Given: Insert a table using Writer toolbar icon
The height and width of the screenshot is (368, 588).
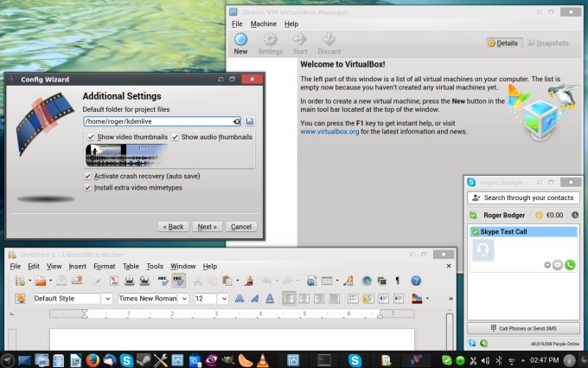Looking at the screenshot, I should (x=327, y=281).
